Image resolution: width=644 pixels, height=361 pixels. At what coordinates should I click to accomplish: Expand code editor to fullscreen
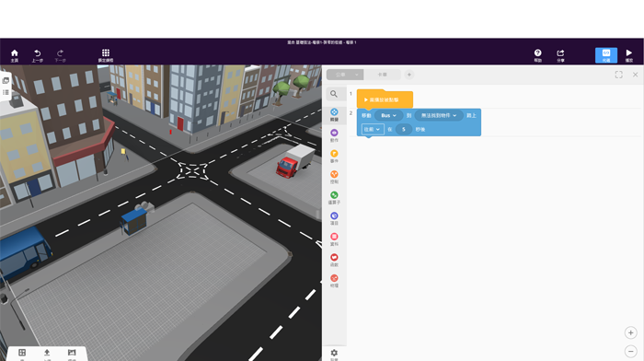[618, 75]
